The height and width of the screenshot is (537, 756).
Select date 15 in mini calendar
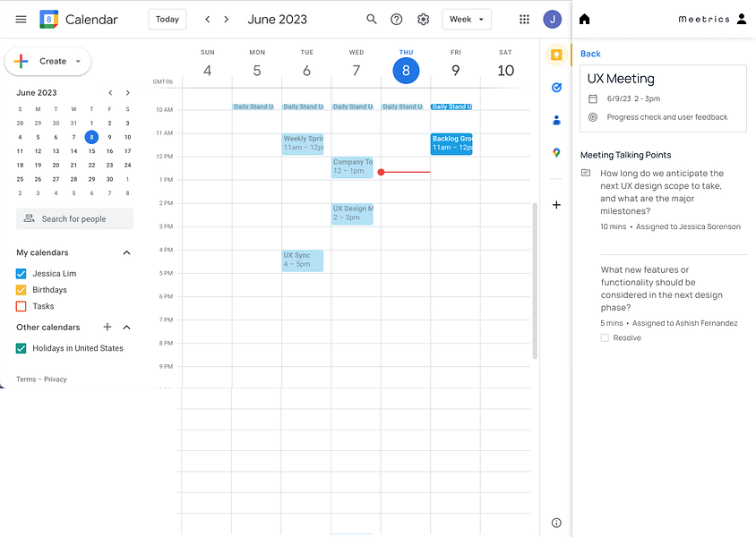[x=91, y=151]
